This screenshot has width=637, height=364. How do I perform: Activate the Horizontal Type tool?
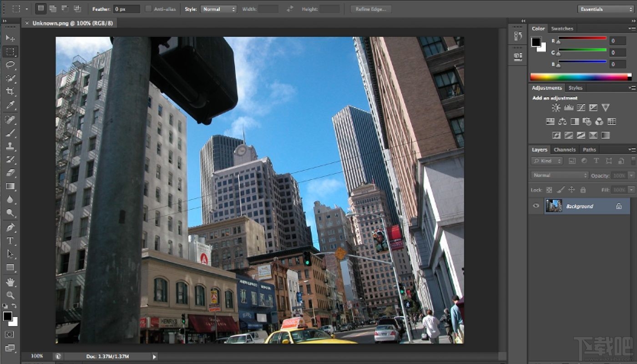(x=10, y=240)
